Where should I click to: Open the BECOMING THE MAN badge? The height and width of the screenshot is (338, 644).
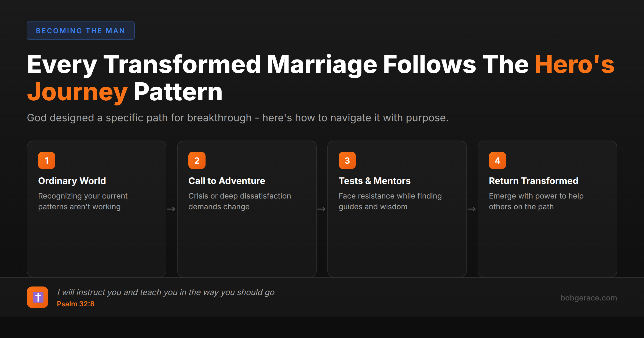pos(80,31)
